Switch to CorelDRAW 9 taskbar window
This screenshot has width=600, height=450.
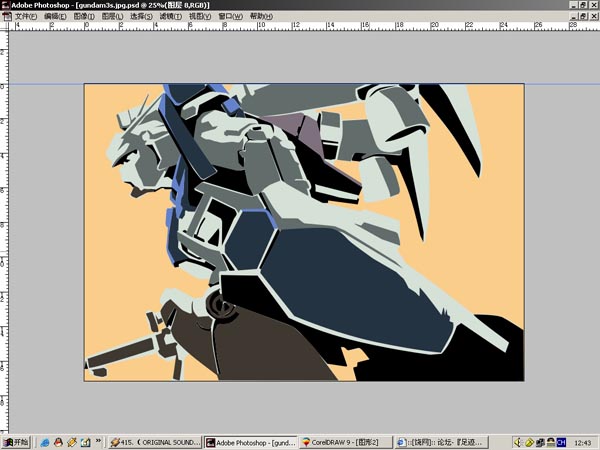(346, 442)
